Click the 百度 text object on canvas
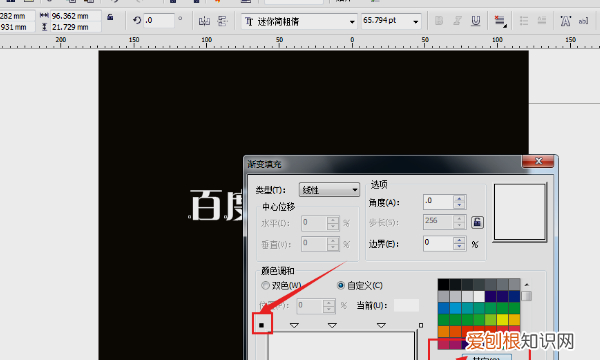600x360 pixels. [x=216, y=205]
